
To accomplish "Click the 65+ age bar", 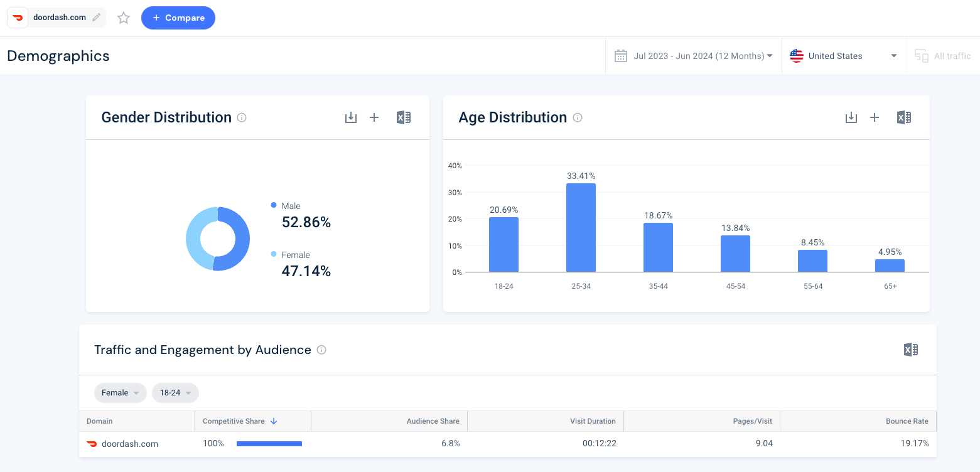I will coord(890,265).
